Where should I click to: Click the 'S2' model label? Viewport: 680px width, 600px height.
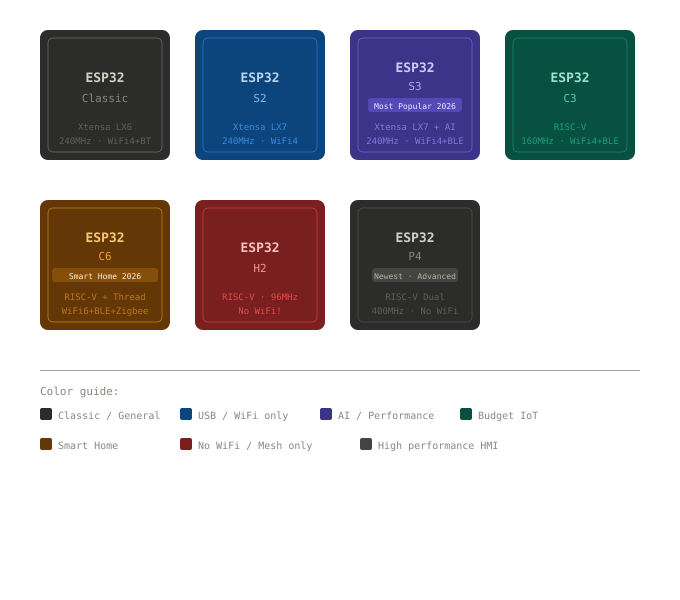pyautogui.click(x=260, y=98)
